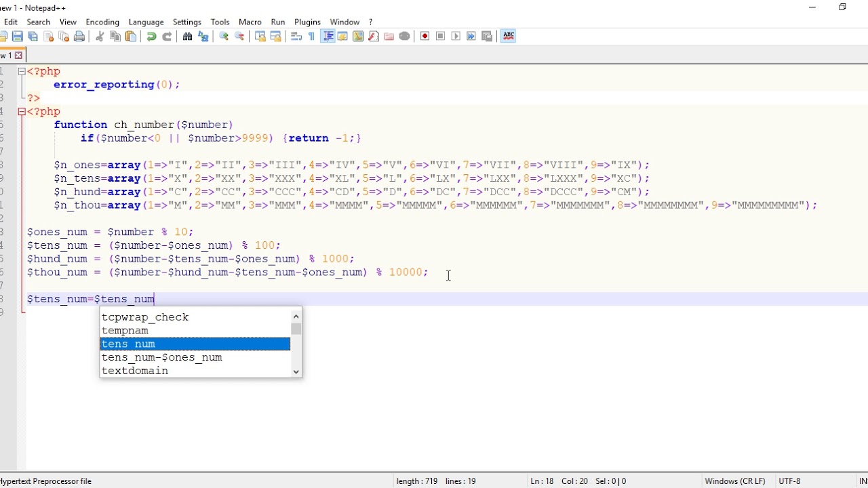Open the Run menu

[278, 22]
